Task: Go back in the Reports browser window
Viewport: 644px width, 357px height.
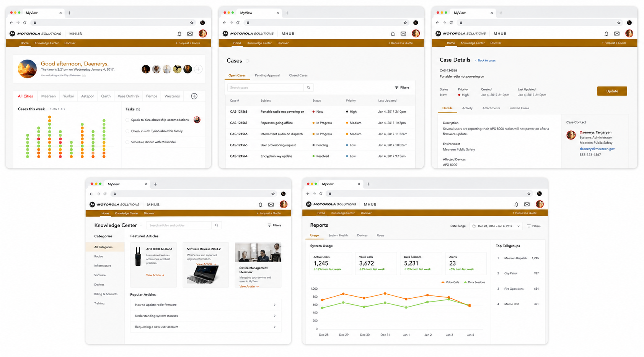Action: [308, 194]
